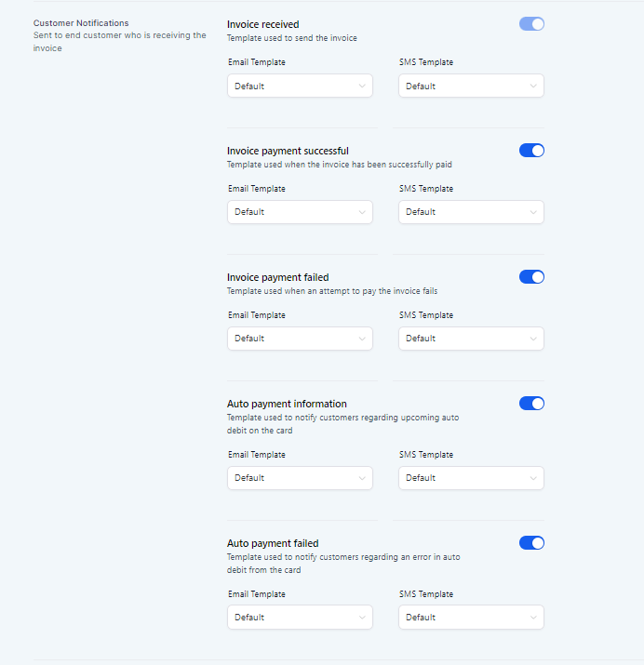Expand Auto payment failed SMS Template dropdown

471,617
